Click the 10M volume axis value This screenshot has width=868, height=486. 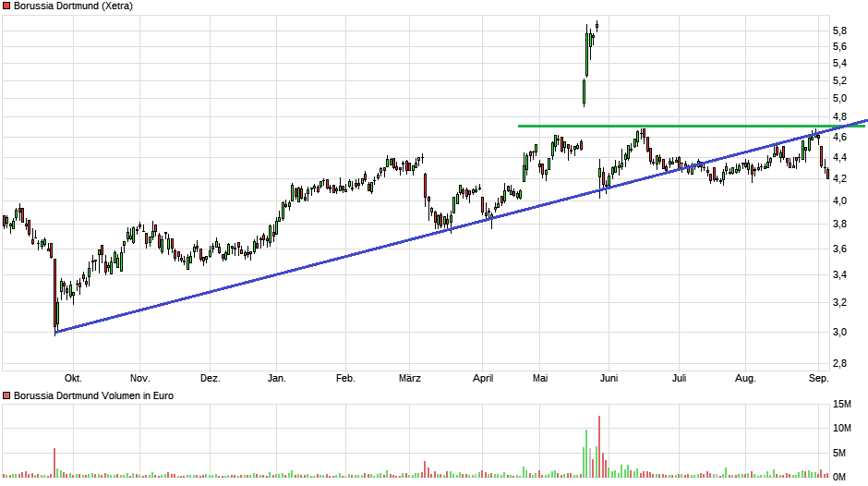[842, 428]
